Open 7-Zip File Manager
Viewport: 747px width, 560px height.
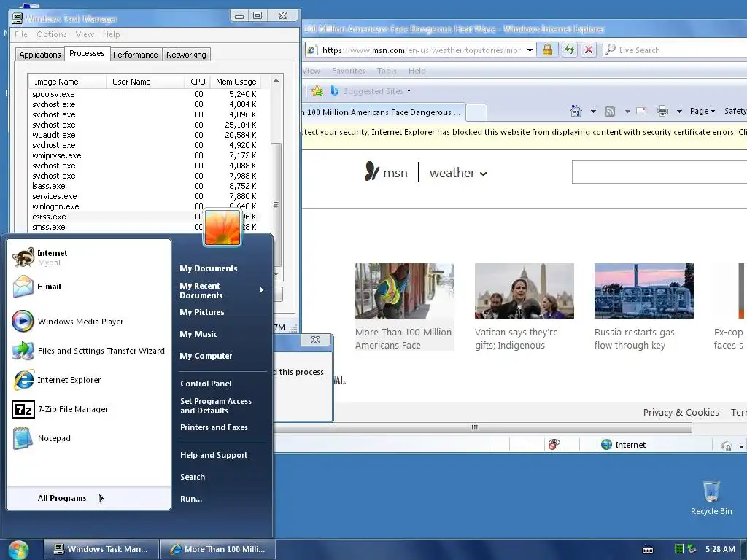coord(88,409)
